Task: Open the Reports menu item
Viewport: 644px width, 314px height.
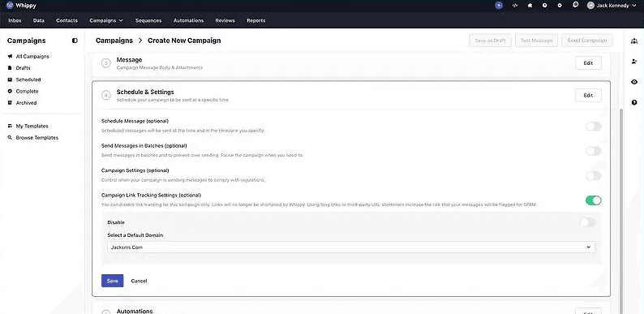Action: point(255,20)
